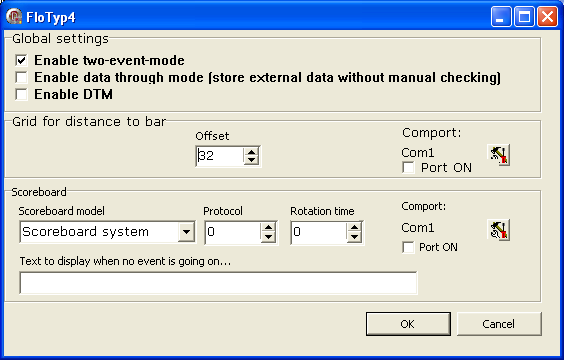
Task: Open comport settings icon in Scoreboard section
Action: 499,230
